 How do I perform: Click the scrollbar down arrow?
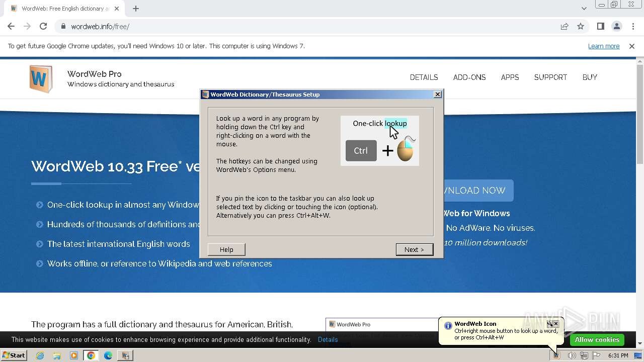click(640, 344)
